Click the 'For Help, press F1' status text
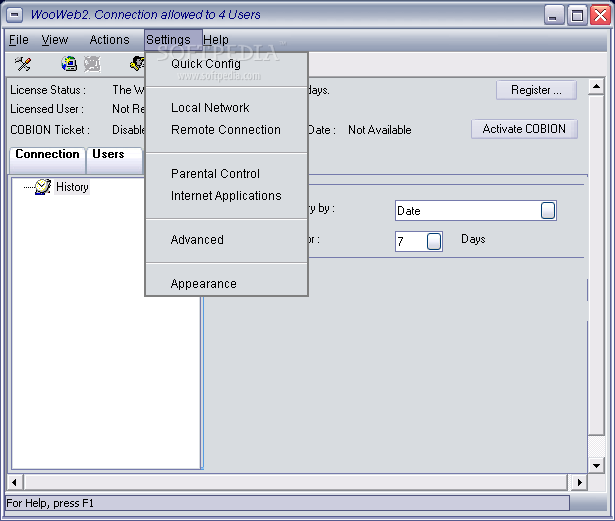The height and width of the screenshot is (521, 615). (x=50, y=503)
